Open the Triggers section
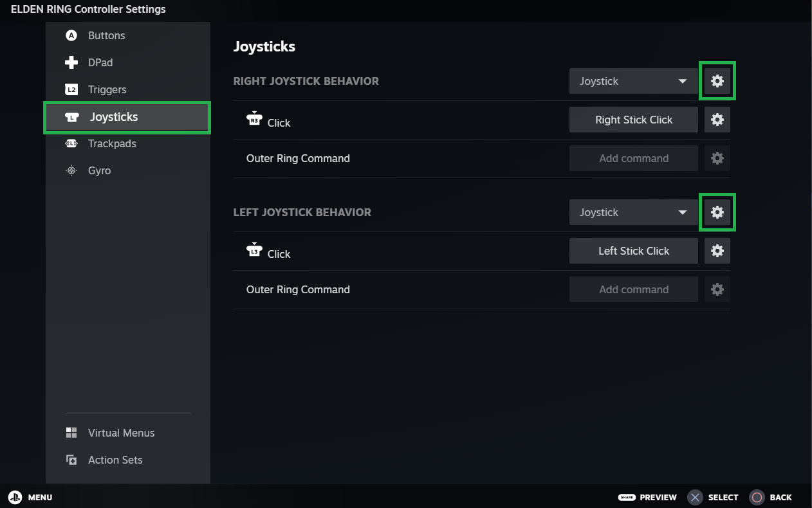This screenshot has height=508, width=812. [x=127, y=89]
